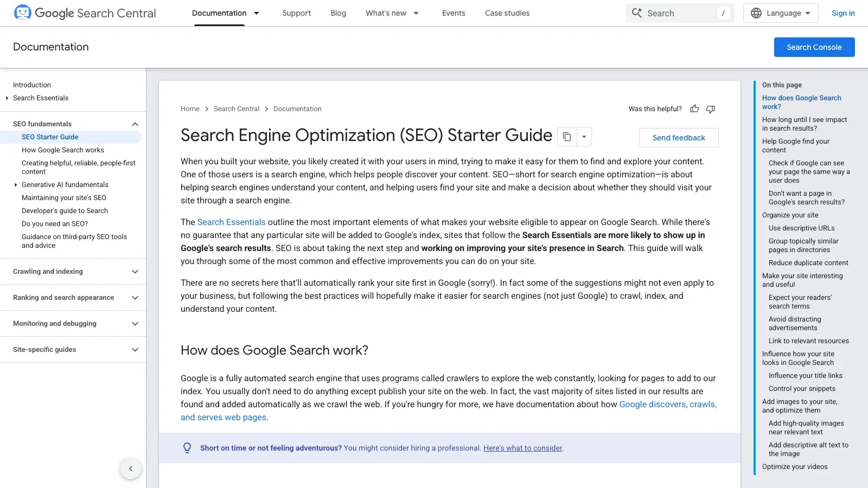Screen dimensions: 868x488
Task: Jump to Expect your readers' search terms
Action: [x=800, y=302]
